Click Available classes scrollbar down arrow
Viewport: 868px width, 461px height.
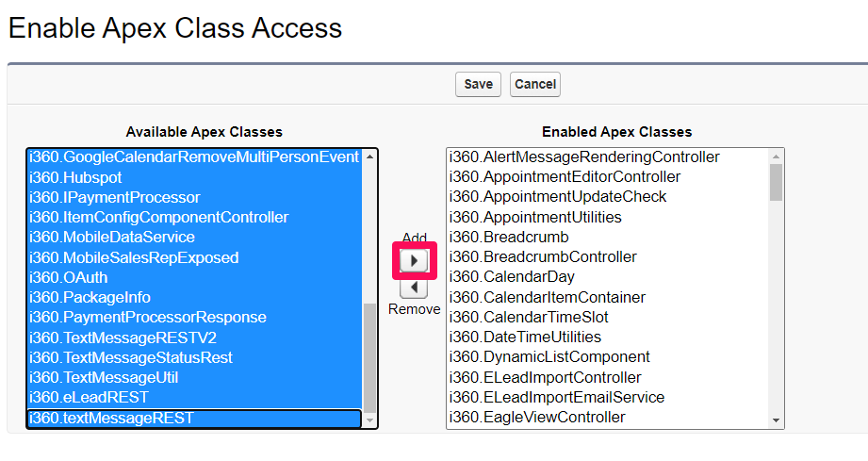(369, 420)
